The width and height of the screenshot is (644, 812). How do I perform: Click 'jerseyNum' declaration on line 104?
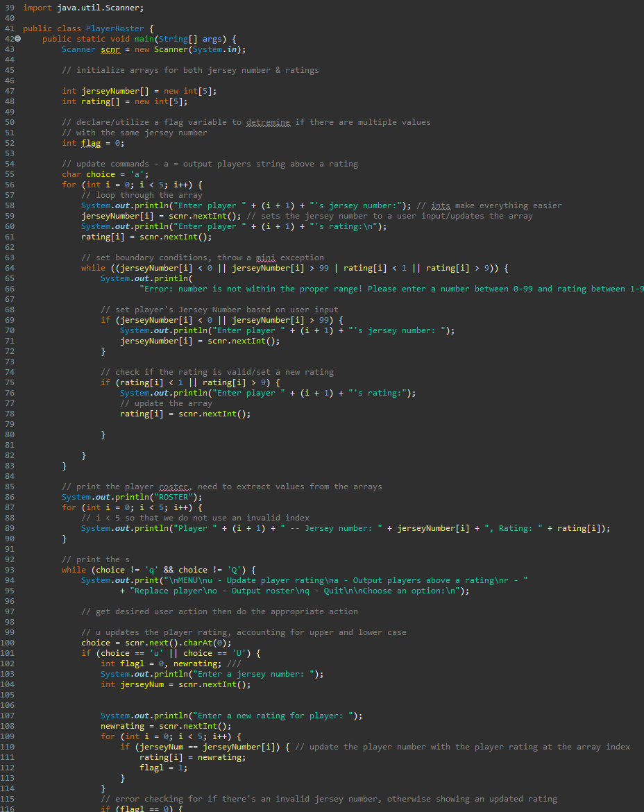click(x=142, y=684)
